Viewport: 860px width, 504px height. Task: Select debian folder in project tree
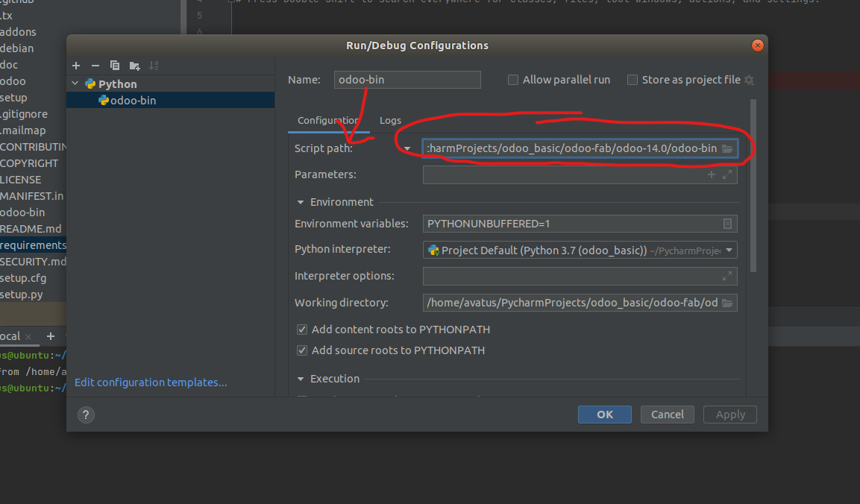[x=17, y=48]
